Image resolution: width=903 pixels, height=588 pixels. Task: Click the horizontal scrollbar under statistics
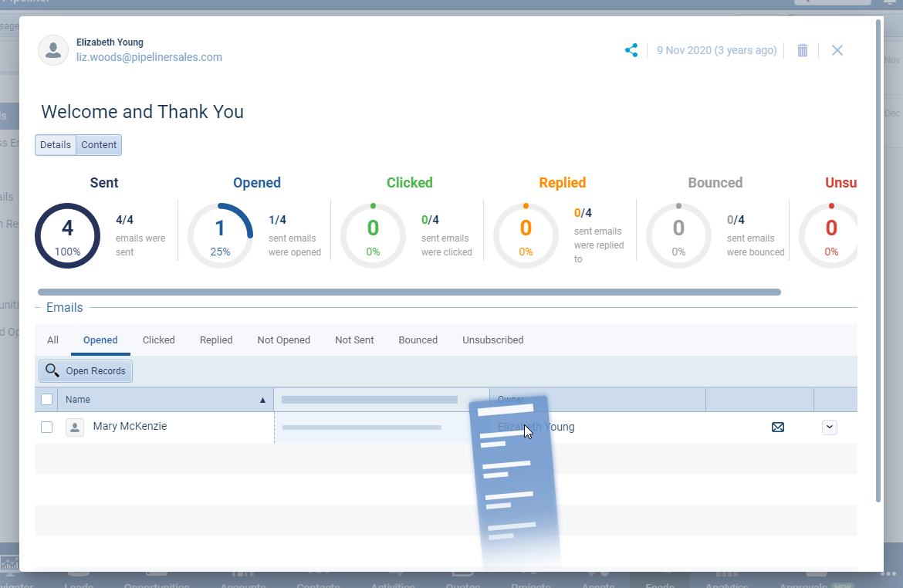click(x=409, y=292)
